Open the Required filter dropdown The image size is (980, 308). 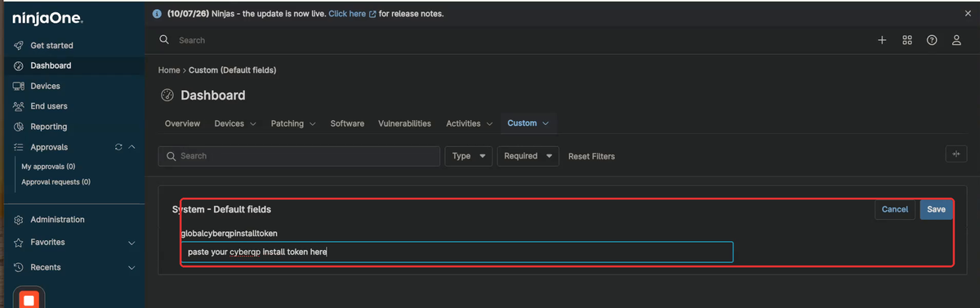tap(528, 156)
